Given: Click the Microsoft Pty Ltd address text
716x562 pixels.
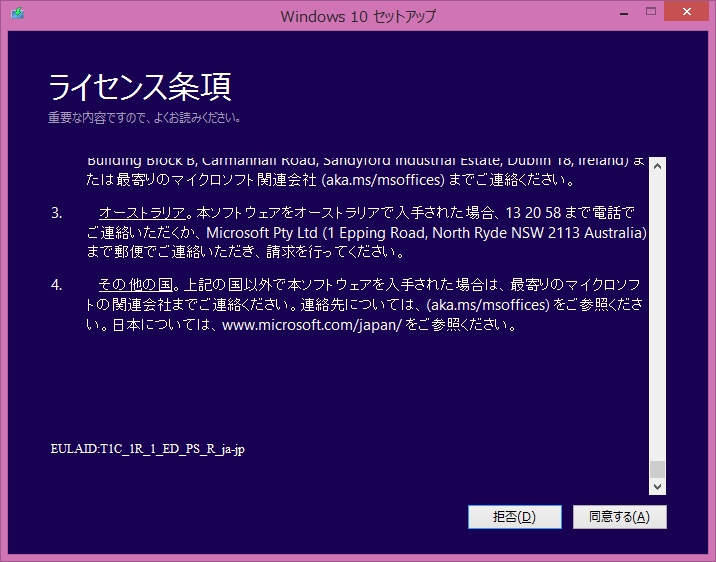Looking at the screenshot, I should (426, 233).
